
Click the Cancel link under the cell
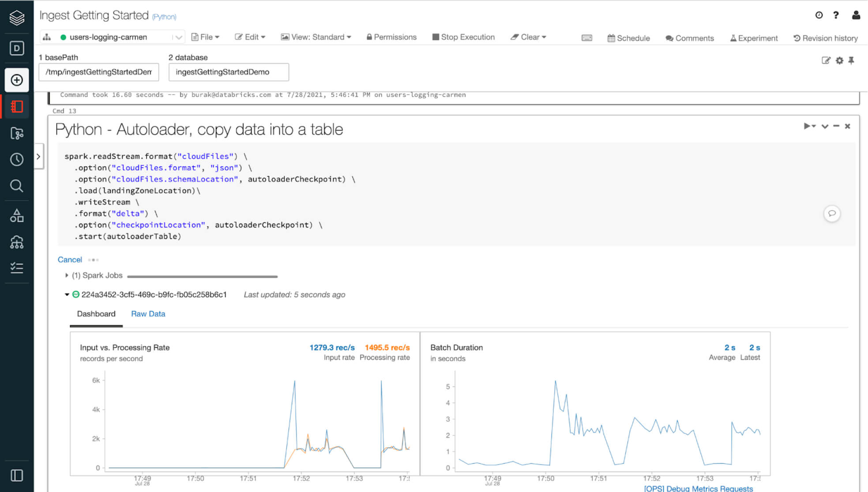click(70, 260)
